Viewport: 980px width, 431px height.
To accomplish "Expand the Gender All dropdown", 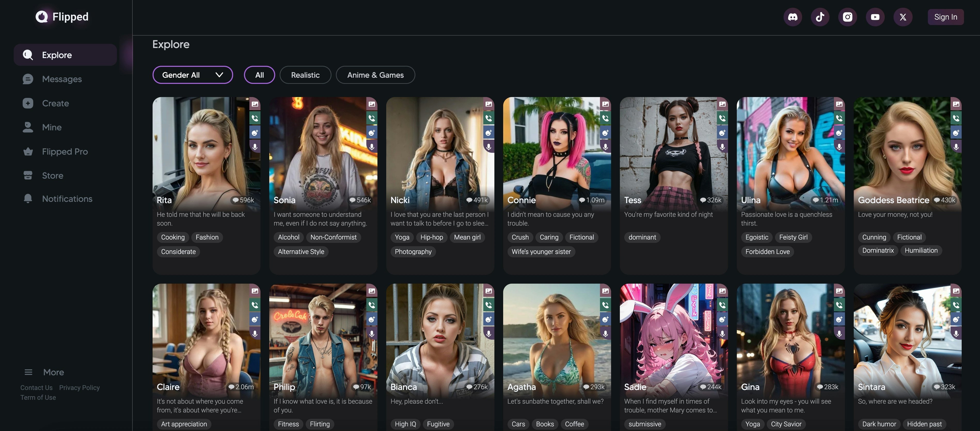I will click(x=193, y=75).
